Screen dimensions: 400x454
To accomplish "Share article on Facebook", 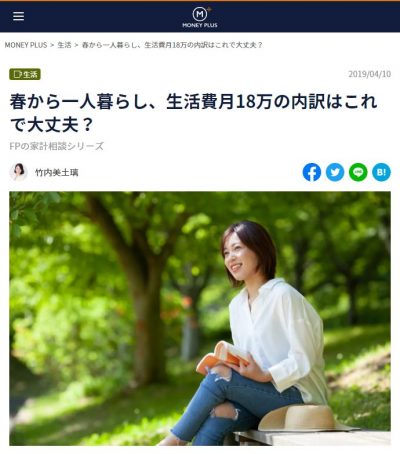I will tap(312, 172).
